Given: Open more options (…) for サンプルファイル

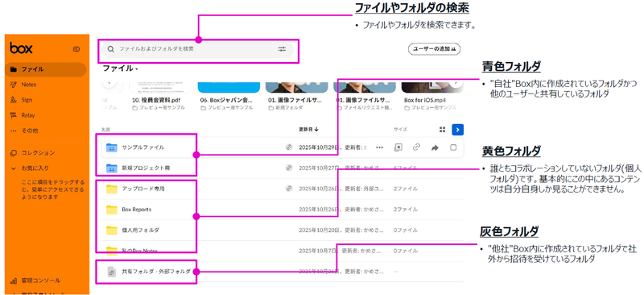Looking at the screenshot, I should click(x=379, y=147).
